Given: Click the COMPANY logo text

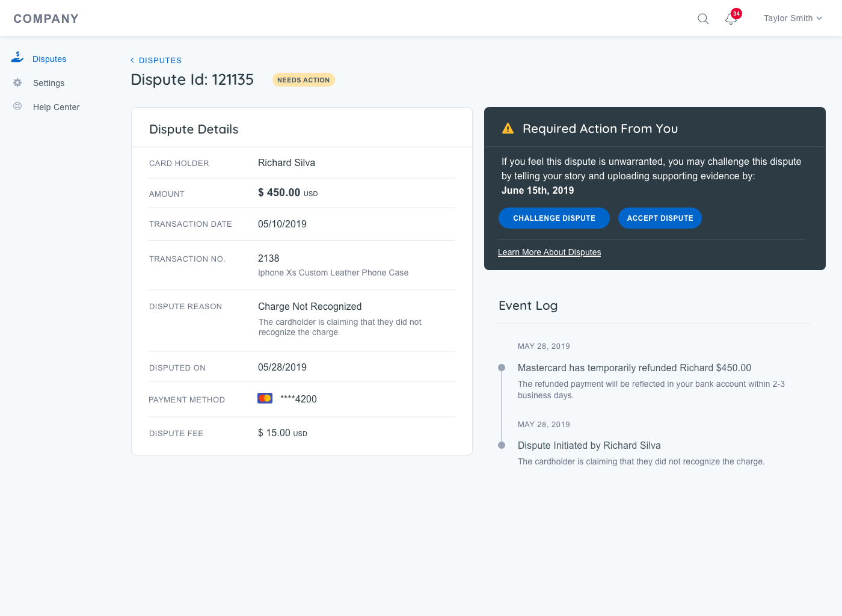Looking at the screenshot, I should point(46,19).
